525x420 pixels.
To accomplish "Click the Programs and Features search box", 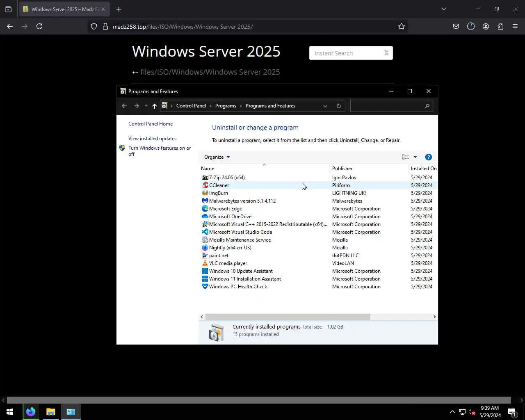I will pyautogui.click(x=392, y=106).
